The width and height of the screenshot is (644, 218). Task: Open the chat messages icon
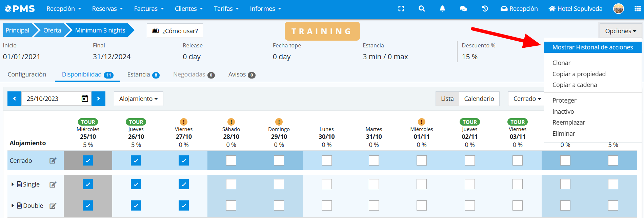coord(463,9)
